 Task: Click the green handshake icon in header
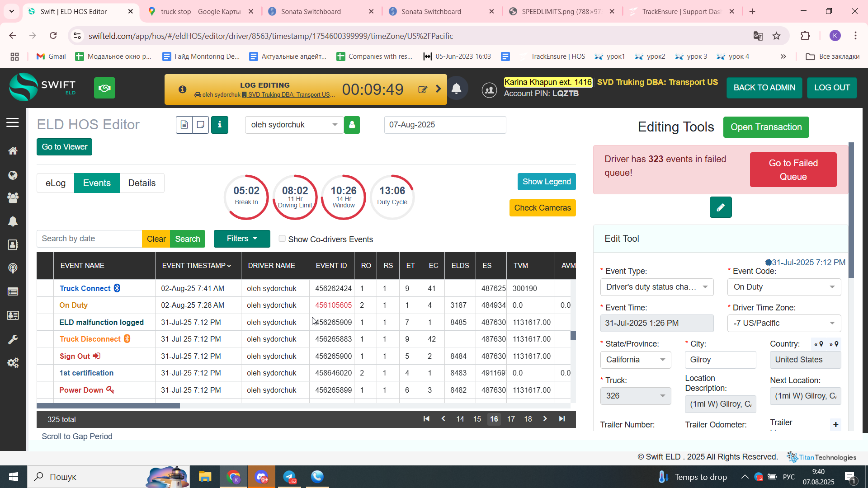pos(104,88)
